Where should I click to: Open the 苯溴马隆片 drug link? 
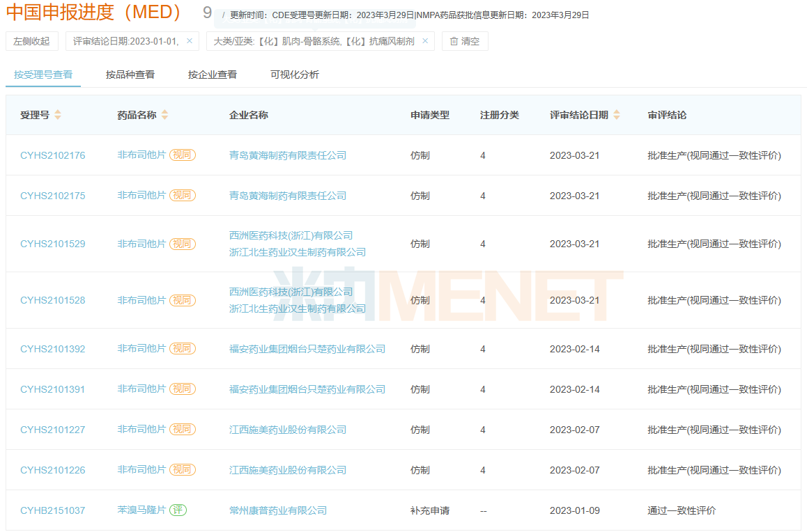[141, 510]
